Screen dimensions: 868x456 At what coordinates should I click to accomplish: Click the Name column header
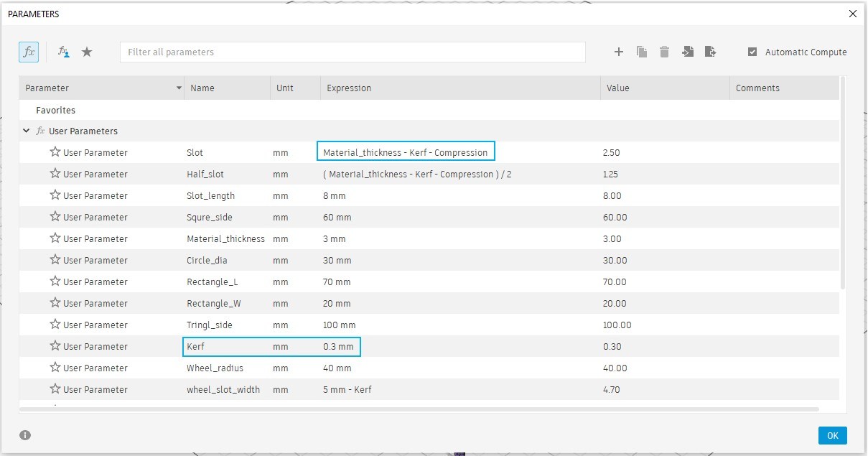[227, 88]
